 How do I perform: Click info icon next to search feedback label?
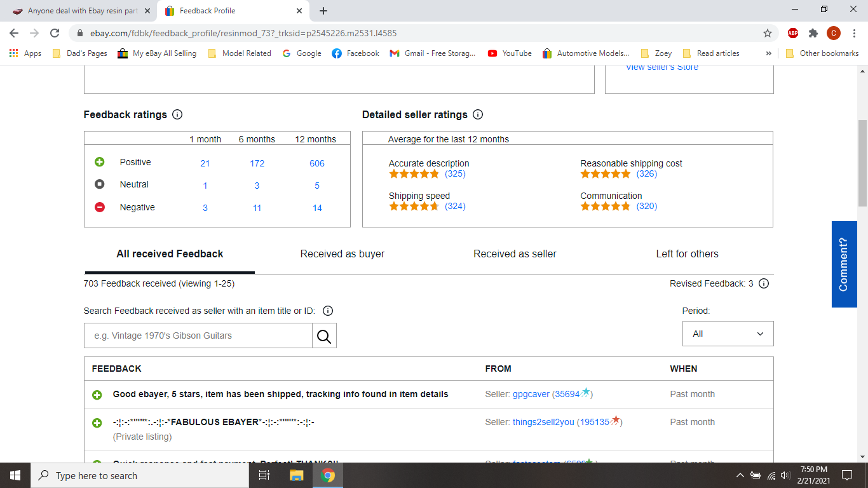tap(328, 311)
